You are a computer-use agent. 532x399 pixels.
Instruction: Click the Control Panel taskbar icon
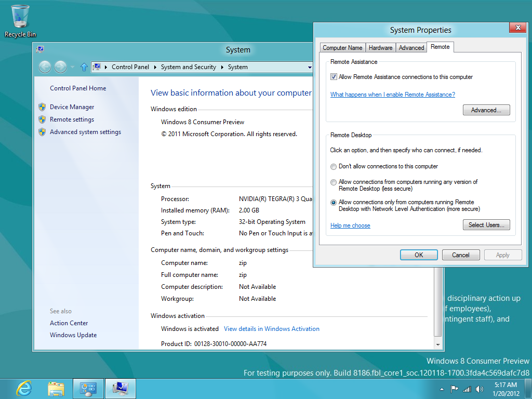click(x=88, y=388)
